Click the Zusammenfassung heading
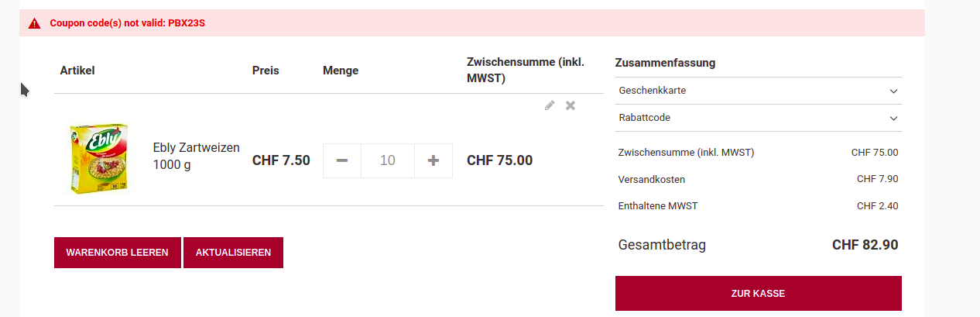 665,63
